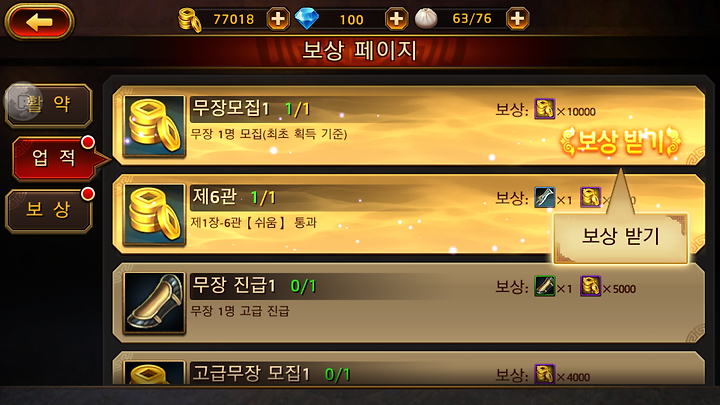Tap the 보상 받기 tooltip bubble
This screenshot has height=405, width=720.
[620, 238]
